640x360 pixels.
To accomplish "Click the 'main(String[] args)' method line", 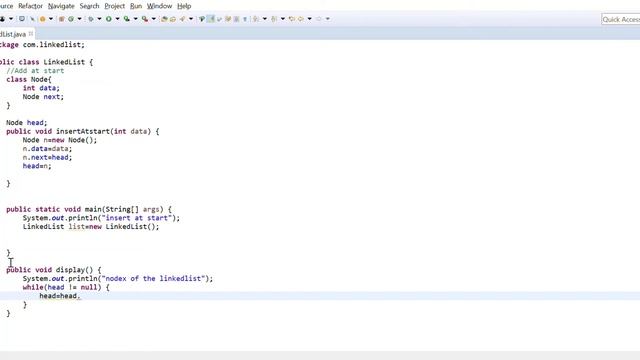I will 89,209.
